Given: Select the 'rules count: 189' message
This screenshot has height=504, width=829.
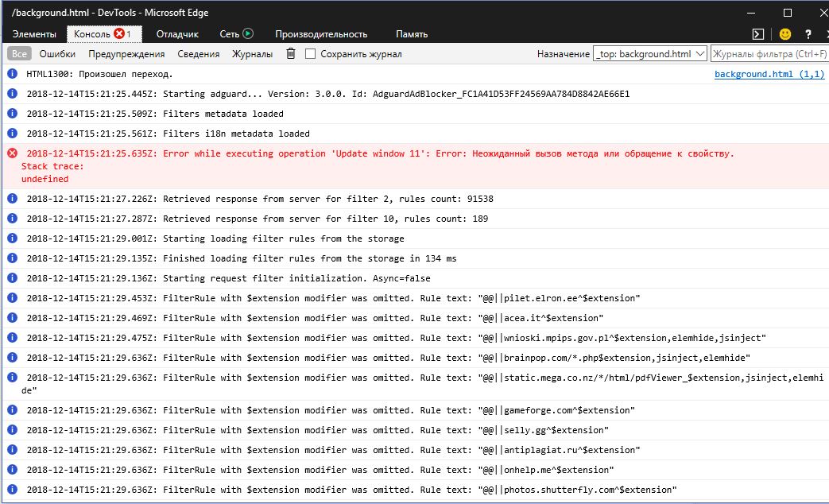Looking at the screenshot, I should pyautogui.click(x=258, y=219).
